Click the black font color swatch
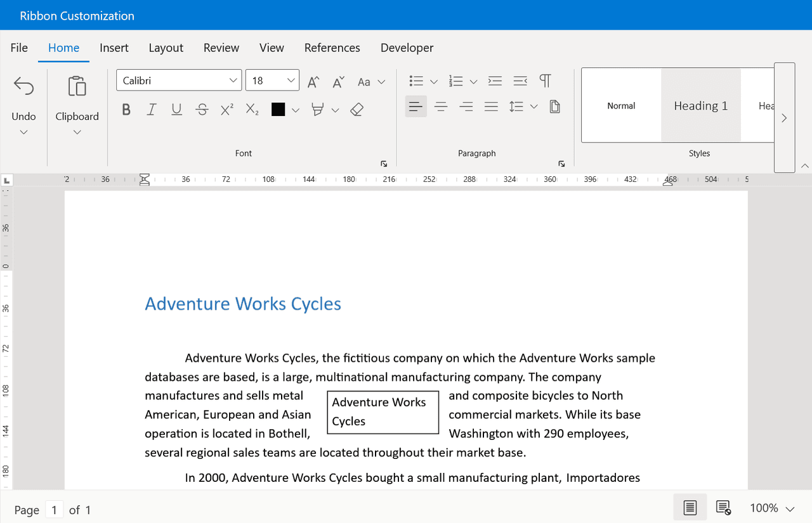This screenshot has height=523, width=812. pos(278,110)
